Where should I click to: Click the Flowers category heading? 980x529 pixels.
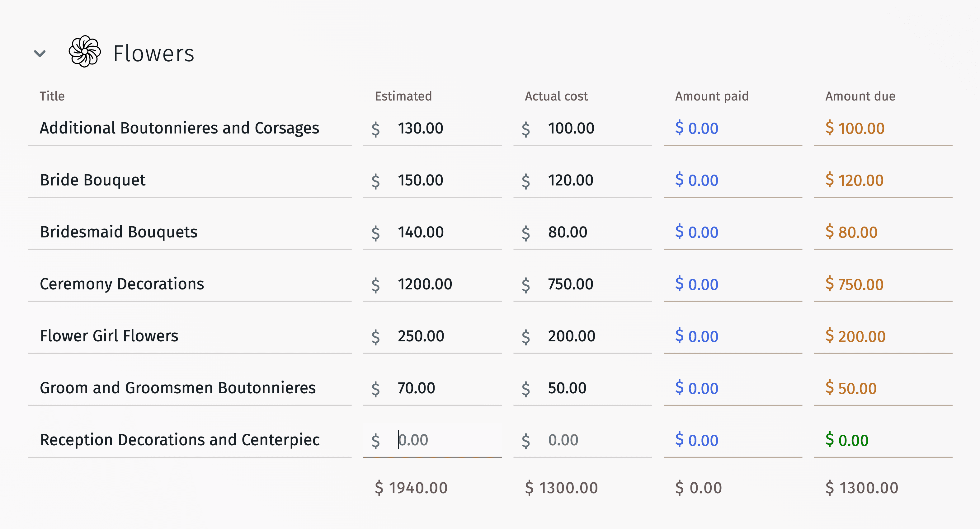pyautogui.click(x=154, y=53)
